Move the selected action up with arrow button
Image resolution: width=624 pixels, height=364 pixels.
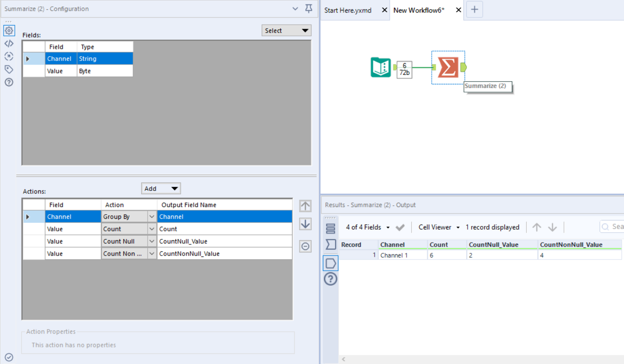coord(305,206)
